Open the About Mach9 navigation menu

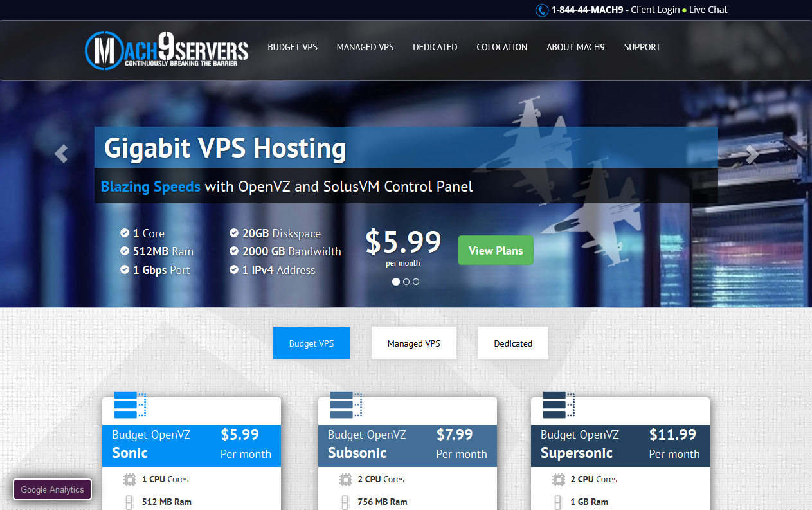point(575,47)
